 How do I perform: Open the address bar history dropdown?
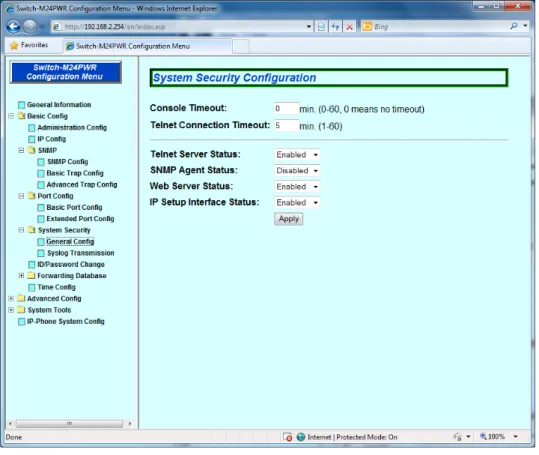point(309,26)
